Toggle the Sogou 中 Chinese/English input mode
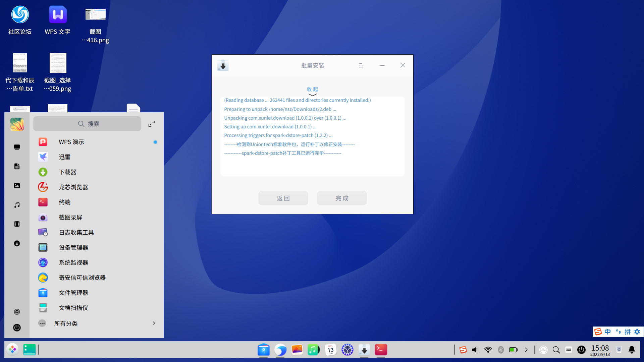The image size is (644, 362). pos(607,331)
